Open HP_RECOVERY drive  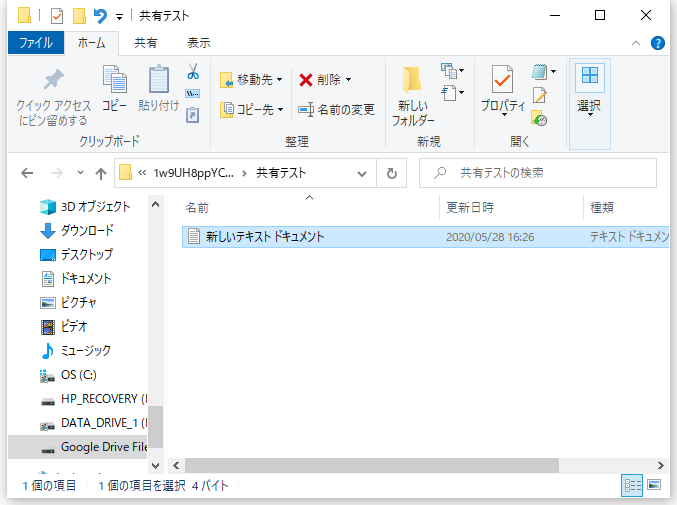coord(94,399)
